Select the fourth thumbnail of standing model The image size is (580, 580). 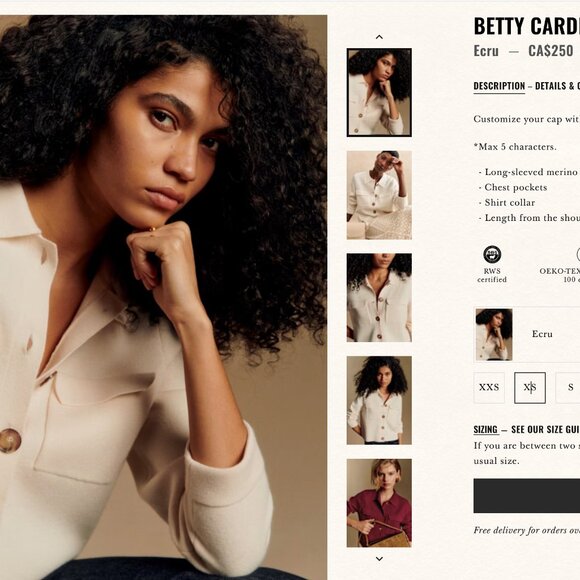pyautogui.click(x=379, y=400)
